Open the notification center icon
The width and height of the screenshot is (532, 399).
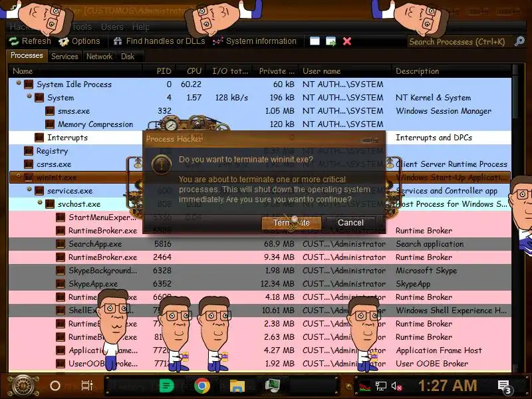click(504, 386)
